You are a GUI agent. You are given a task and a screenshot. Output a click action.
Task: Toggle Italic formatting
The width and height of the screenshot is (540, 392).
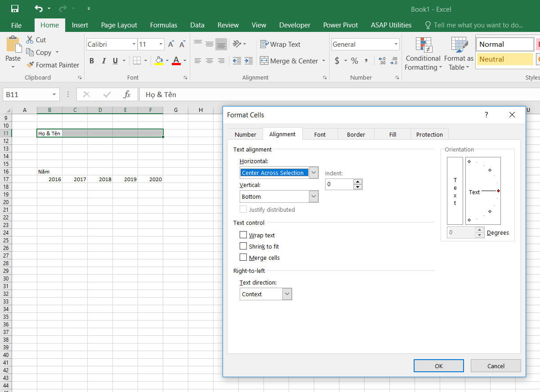[x=104, y=61]
